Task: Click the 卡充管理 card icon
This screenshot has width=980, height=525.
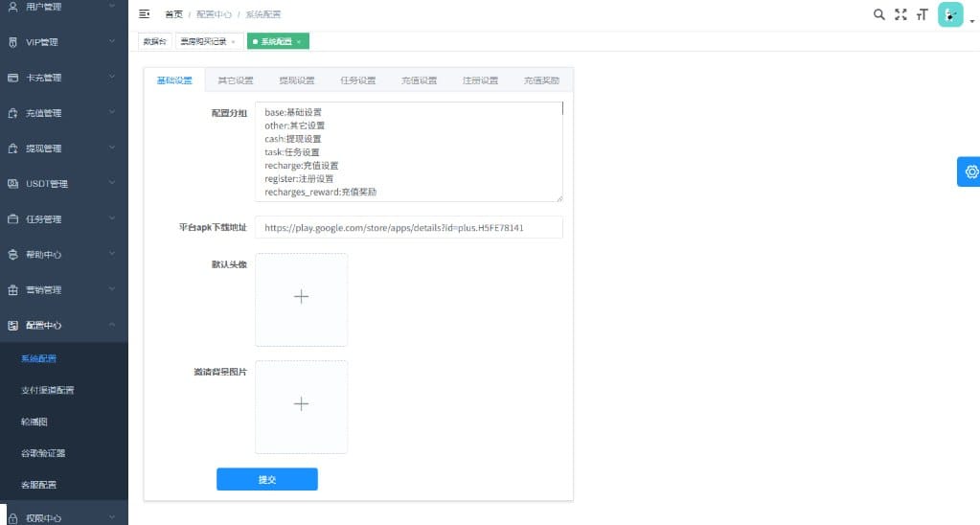Action: tap(12, 78)
